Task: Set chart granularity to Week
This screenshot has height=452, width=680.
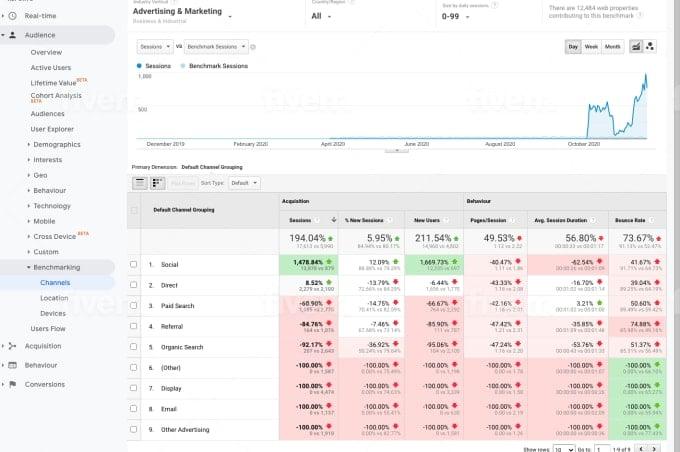Action: tap(591, 46)
